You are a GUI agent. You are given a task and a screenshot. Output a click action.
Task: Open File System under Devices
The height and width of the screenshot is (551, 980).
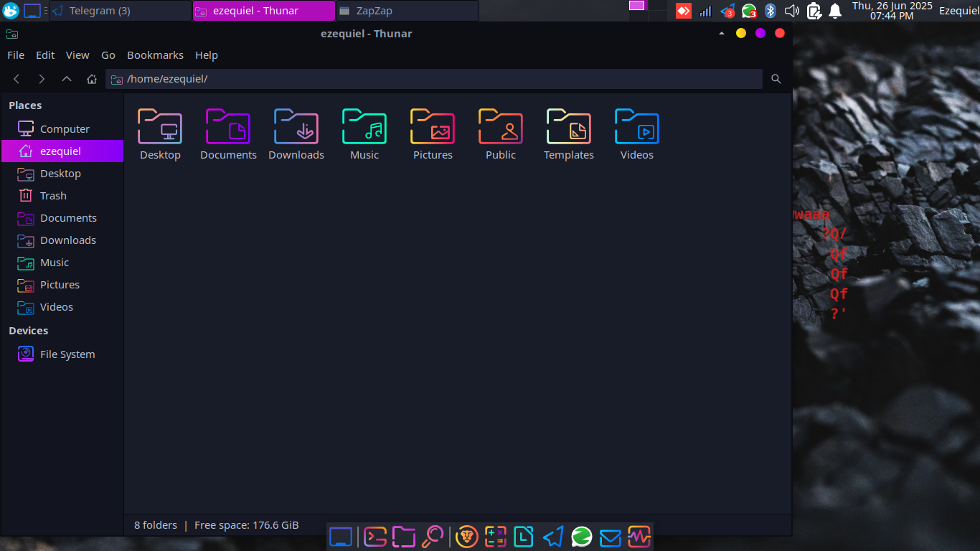point(62,354)
